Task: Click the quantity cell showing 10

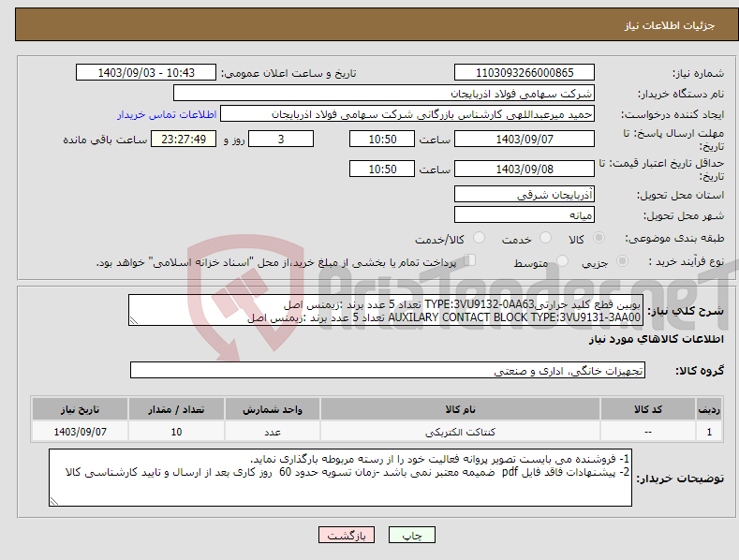Action: (176, 432)
